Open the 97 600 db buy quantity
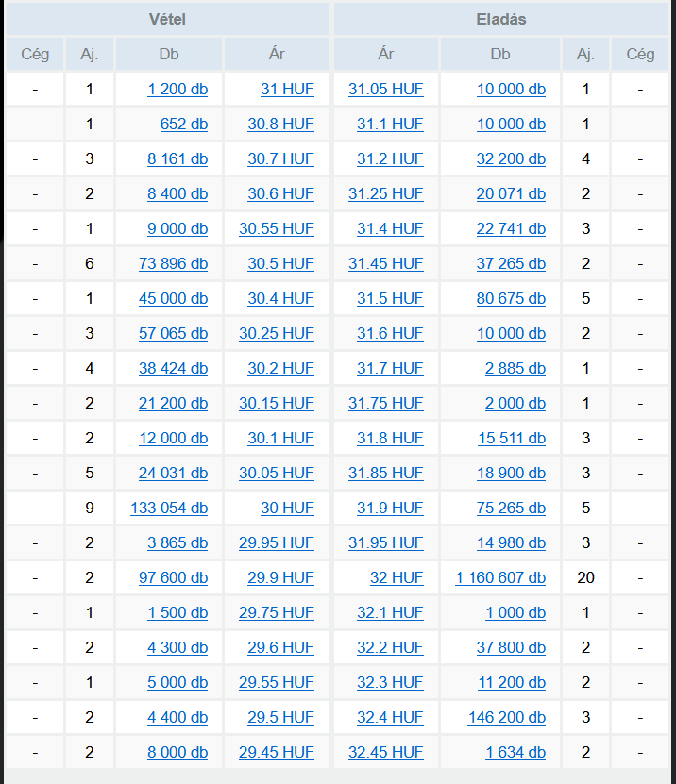 click(173, 577)
